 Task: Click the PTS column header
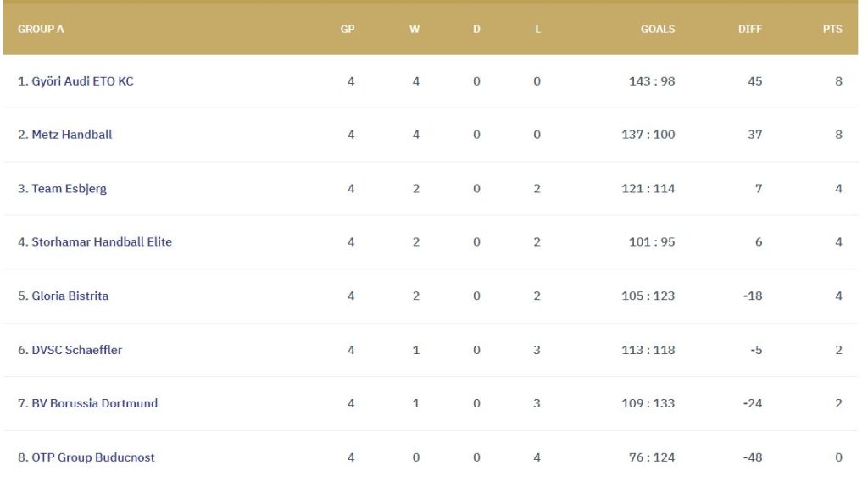coord(832,29)
